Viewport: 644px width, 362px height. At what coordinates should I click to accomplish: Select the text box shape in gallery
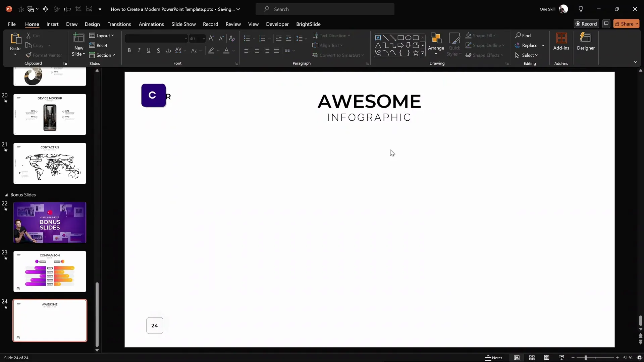378,38
